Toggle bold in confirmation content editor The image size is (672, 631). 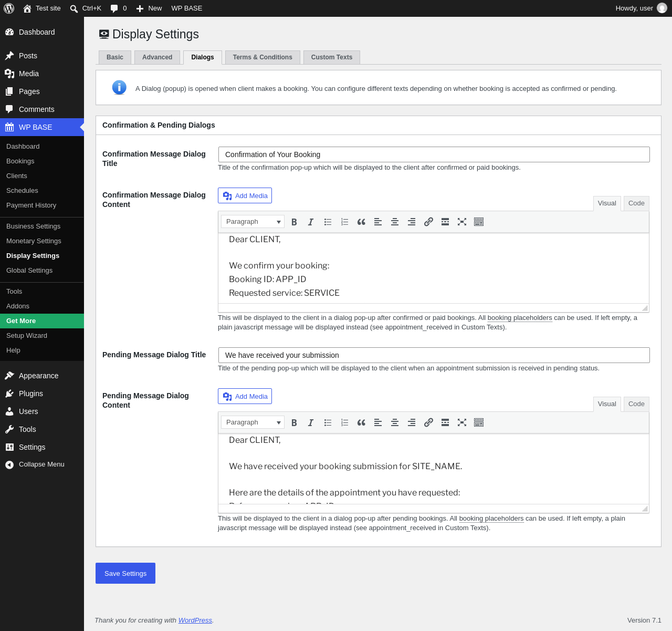[294, 222]
